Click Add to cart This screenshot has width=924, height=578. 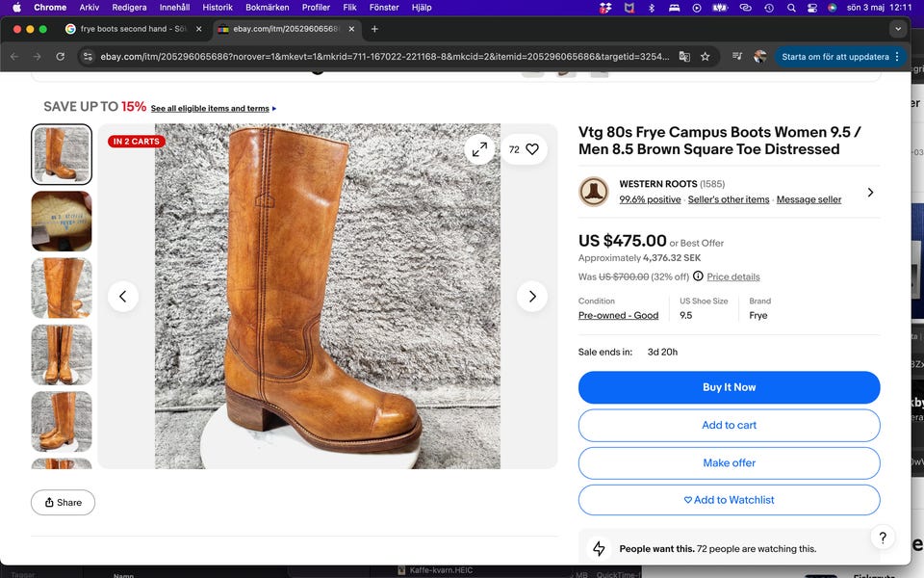(x=729, y=425)
